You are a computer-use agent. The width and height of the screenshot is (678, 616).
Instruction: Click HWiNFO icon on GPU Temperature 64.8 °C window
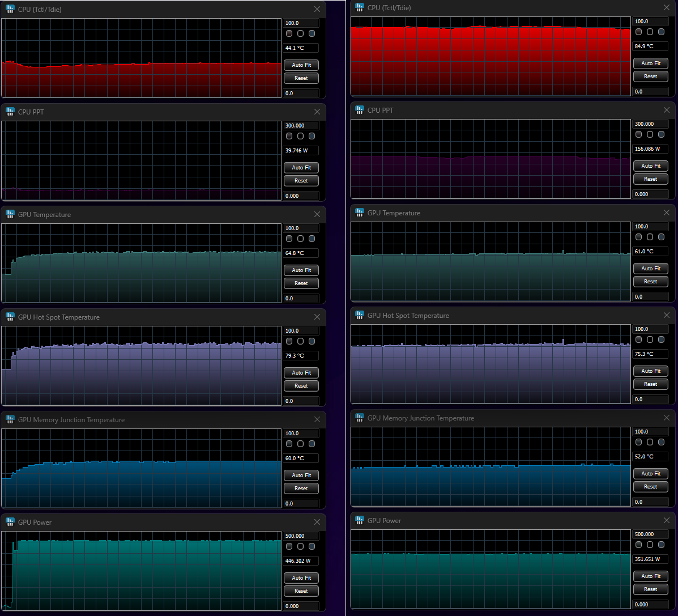coord(10,214)
